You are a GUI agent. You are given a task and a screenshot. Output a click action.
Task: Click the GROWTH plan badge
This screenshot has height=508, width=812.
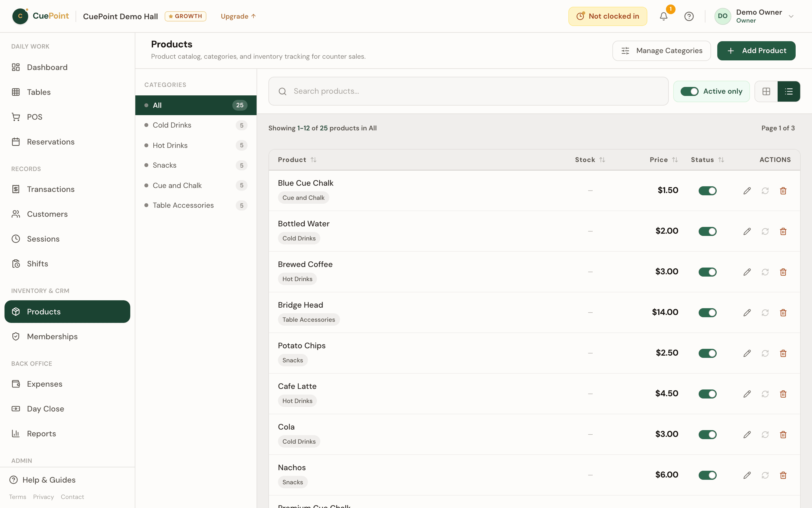pyautogui.click(x=185, y=16)
